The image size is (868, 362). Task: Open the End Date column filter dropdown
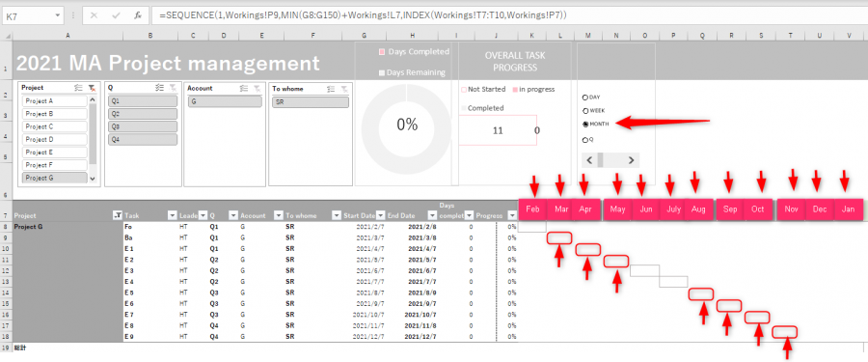pyautogui.click(x=432, y=215)
